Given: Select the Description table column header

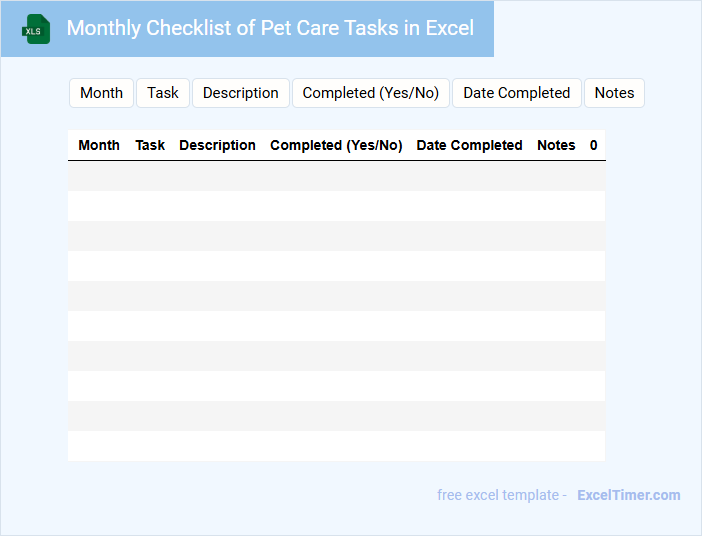Looking at the screenshot, I should click(x=217, y=145).
